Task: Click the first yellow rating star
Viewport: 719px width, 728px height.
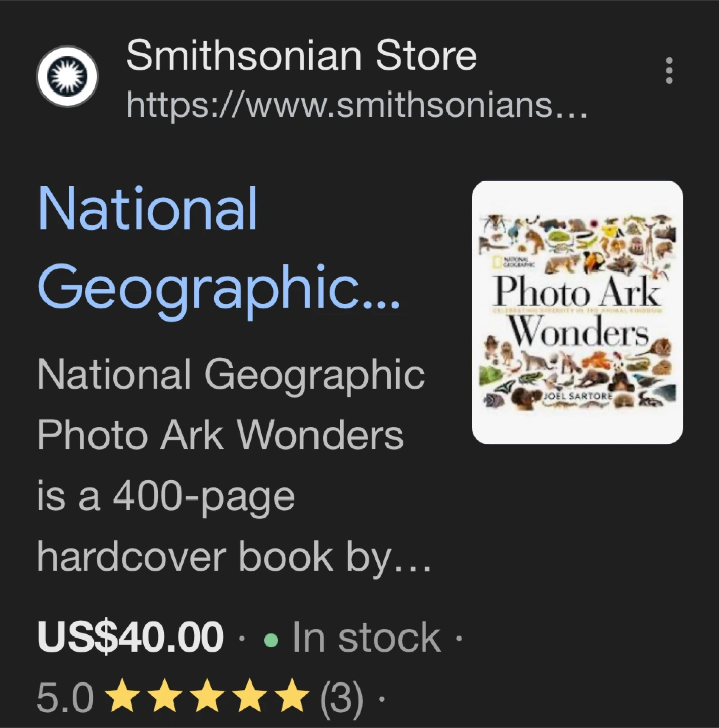Action: point(122,696)
